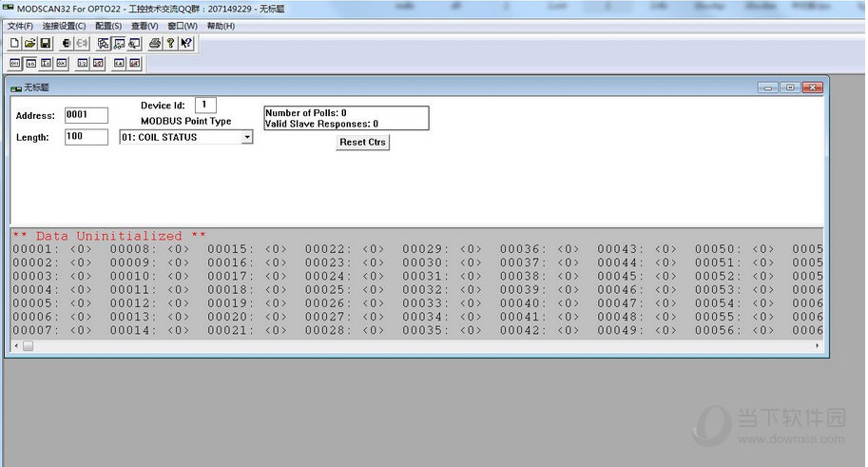Open the 文件(F) menu
The image size is (868, 467).
coord(20,26)
